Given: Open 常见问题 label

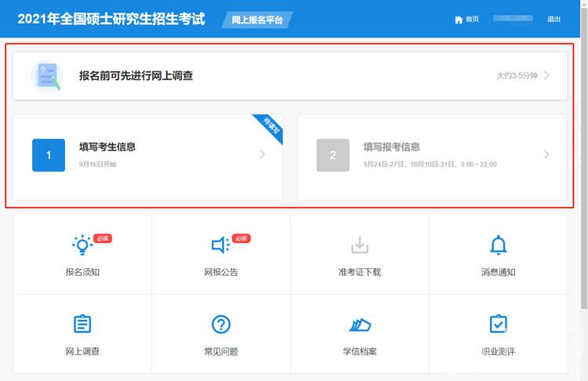Looking at the screenshot, I should 221,351.
